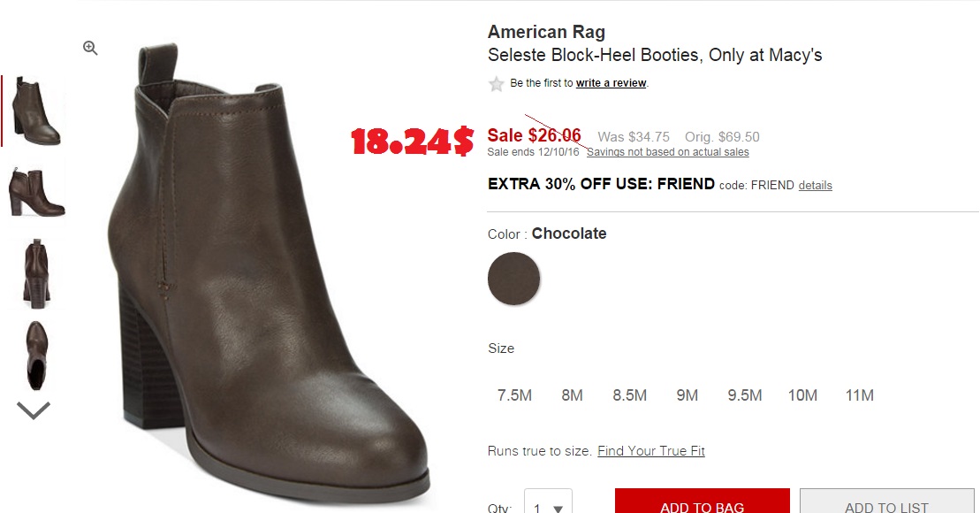Screen dimensions: 980x513
Task: Select the top-view boot thumbnail
Action: pos(35,354)
